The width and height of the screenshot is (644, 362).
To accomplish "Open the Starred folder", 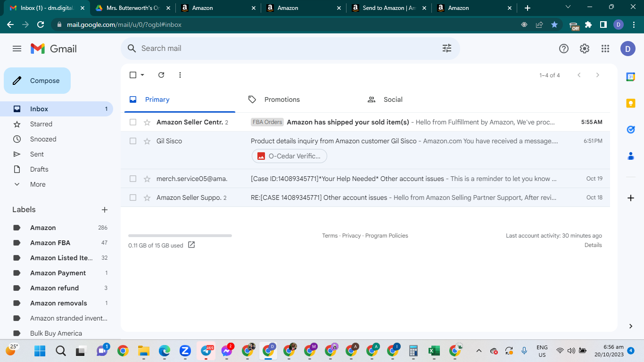I will point(57,124).
